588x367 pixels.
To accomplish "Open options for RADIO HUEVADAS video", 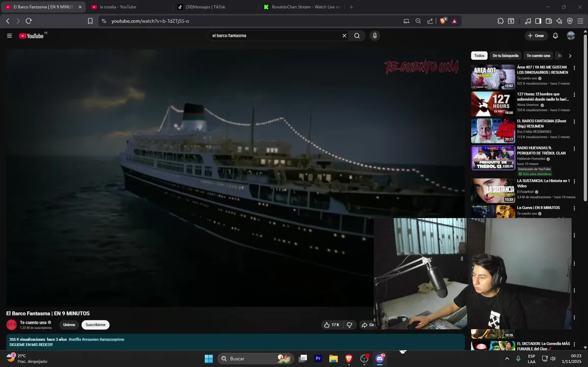I will 574,149.
